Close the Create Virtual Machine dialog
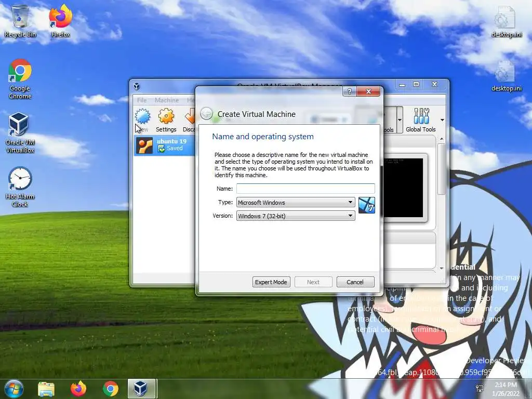Screen dimensions: 532x399 coord(368,91)
